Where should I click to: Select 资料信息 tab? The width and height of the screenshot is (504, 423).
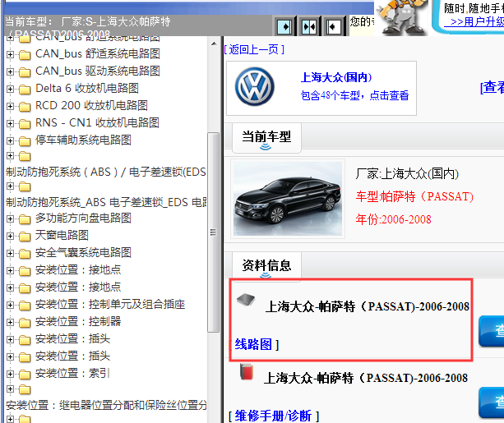click(266, 266)
